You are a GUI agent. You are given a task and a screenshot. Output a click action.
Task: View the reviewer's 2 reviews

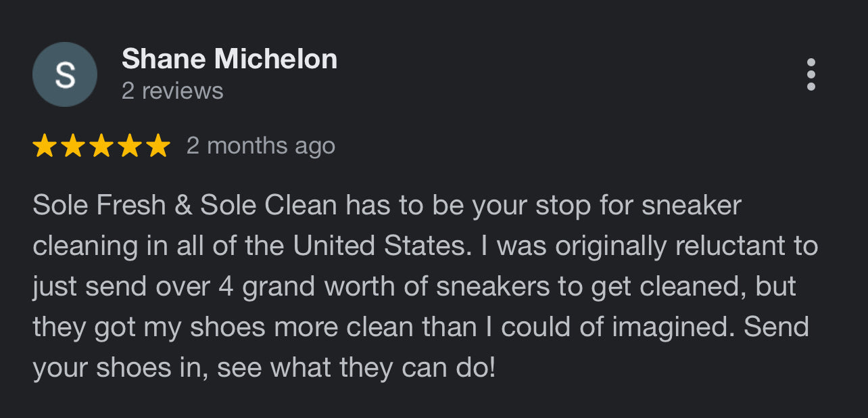(172, 91)
